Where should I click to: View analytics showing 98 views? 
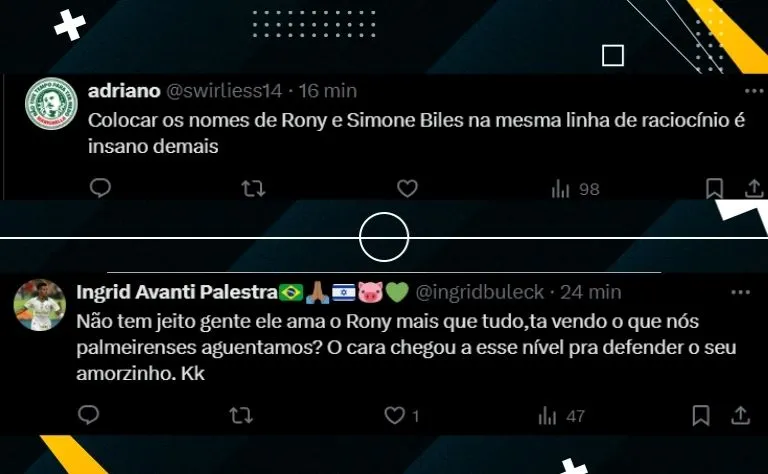(x=575, y=189)
